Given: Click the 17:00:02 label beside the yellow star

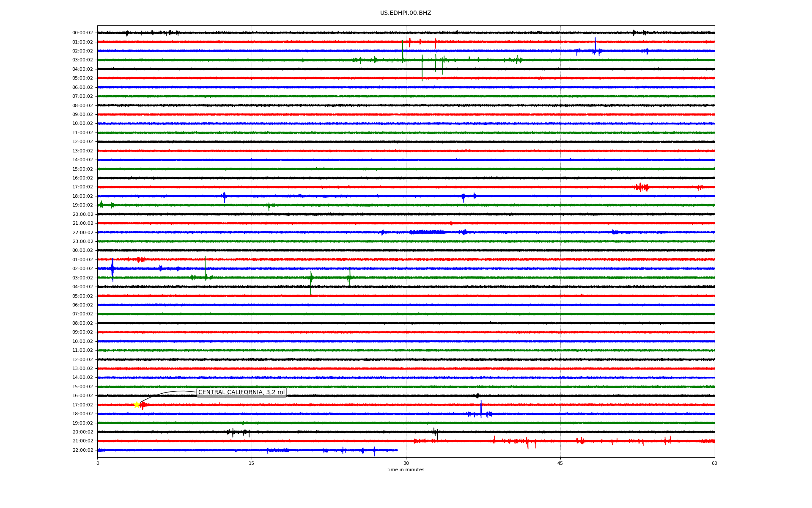Looking at the screenshot, I should (x=82, y=405).
